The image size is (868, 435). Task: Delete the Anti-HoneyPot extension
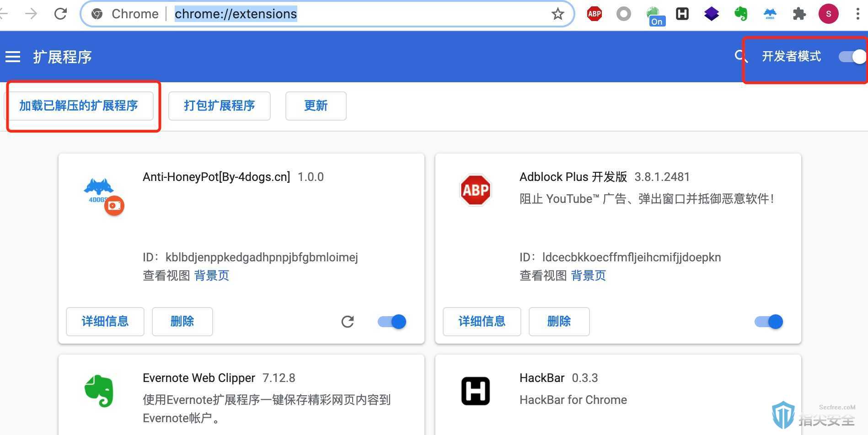point(182,322)
